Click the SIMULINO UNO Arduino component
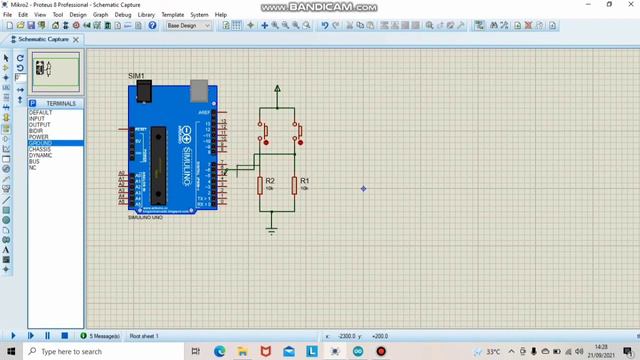Screen dimensions: 640x360 click(x=173, y=147)
